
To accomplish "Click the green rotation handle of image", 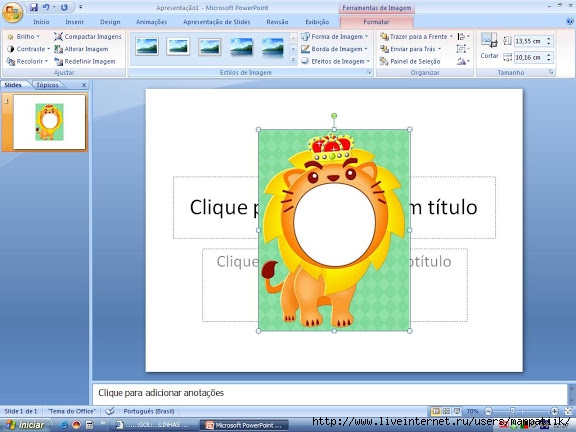I will point(334,116).
